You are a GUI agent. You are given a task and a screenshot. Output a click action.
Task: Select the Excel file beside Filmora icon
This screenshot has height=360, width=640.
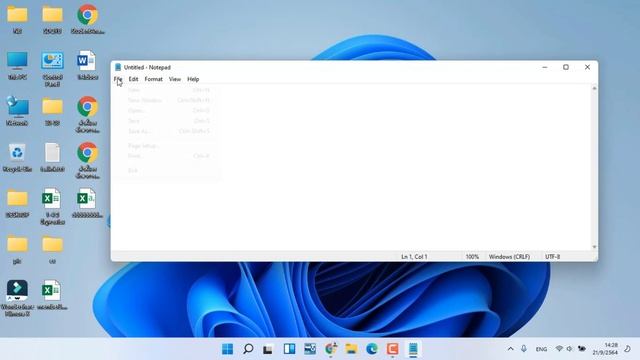[x=52, y=295]
